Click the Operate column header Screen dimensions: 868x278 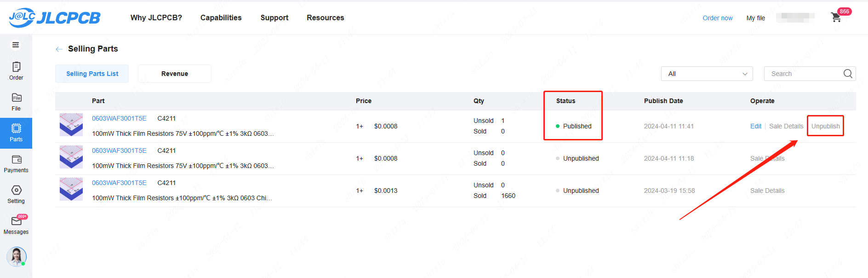pos(762,101)
